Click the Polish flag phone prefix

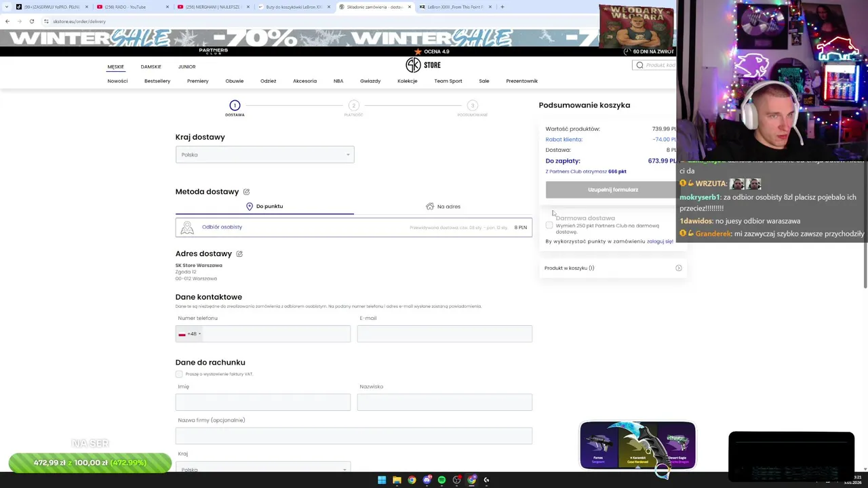(189, 333)
